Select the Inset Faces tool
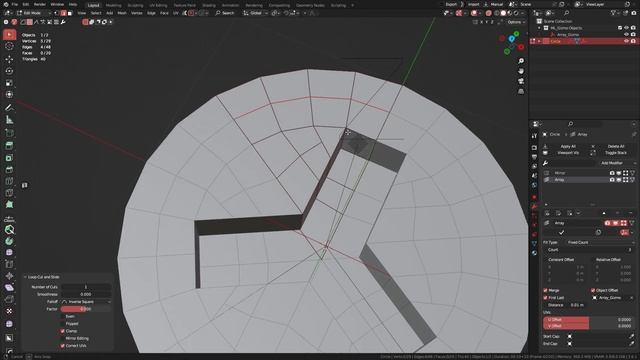640x360 pixels. click(9, 158)
